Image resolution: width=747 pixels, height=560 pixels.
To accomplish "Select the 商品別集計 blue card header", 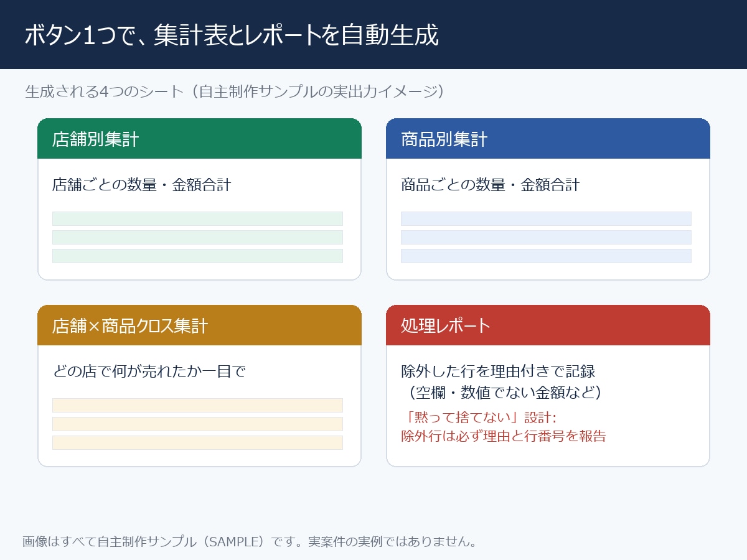I will click(548, 139).
